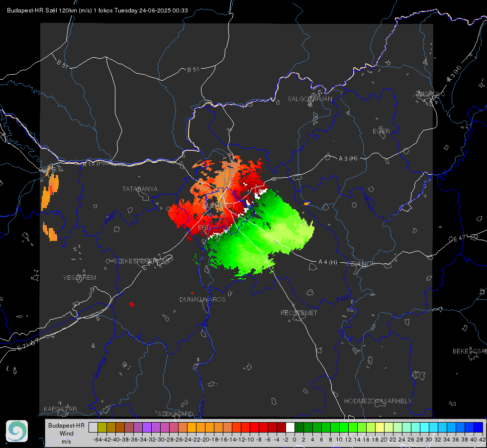This screenshot has width=487, height=448.
Task: Click the small red echo near Veszprém
Action: 132,304
